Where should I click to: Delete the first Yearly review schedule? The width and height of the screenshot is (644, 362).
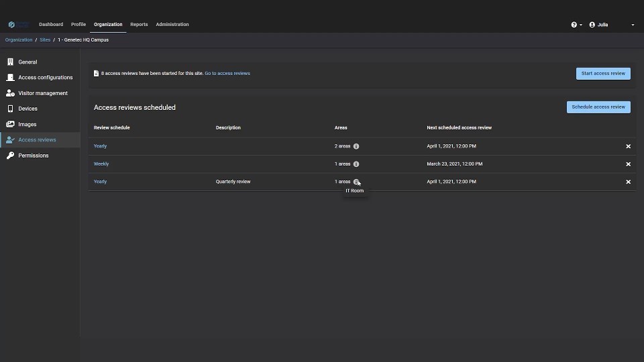[x=628, y=146]
